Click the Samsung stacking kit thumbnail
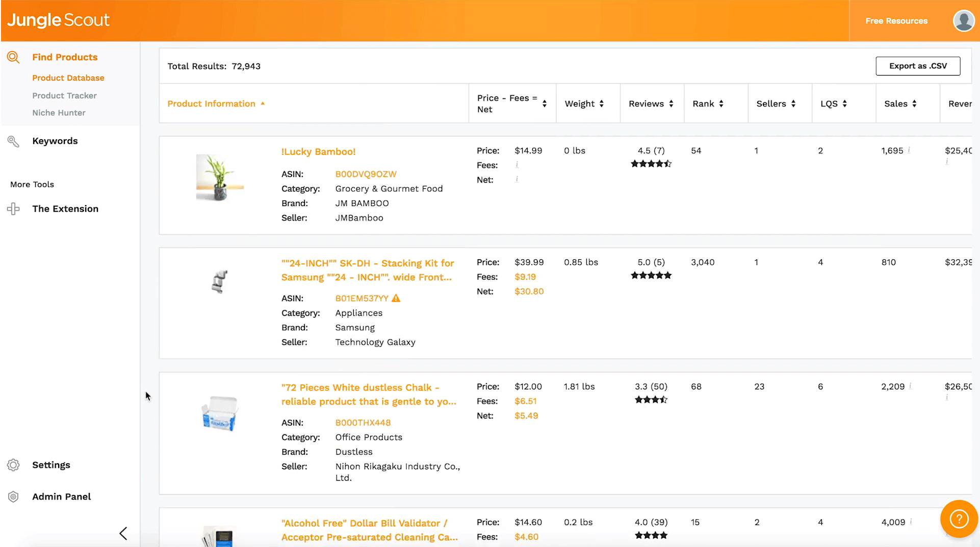The image size is (980, 547). [220, 282]
